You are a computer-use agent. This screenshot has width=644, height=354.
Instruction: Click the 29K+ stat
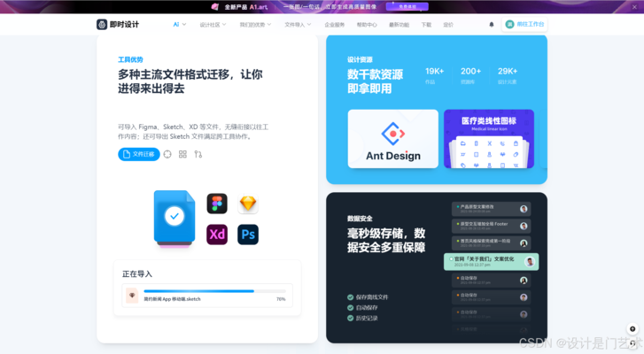coord(508,72)
